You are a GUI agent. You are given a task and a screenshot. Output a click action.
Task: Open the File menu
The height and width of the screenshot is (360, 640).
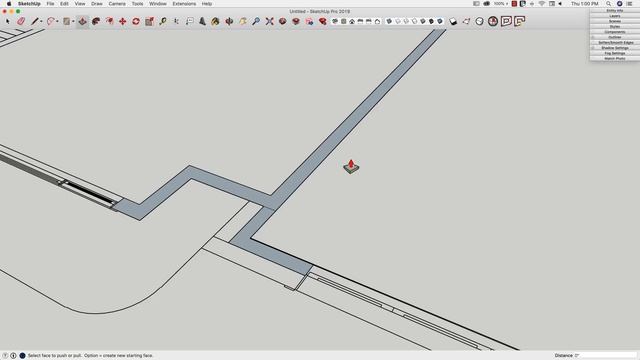tap(50, 4)
